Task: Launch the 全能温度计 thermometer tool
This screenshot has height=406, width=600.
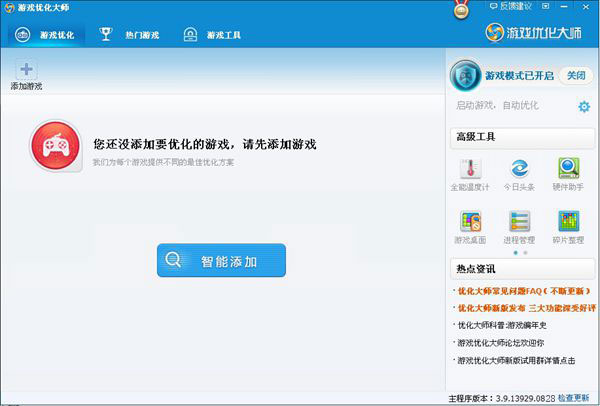Action: (x=470, y=174)
